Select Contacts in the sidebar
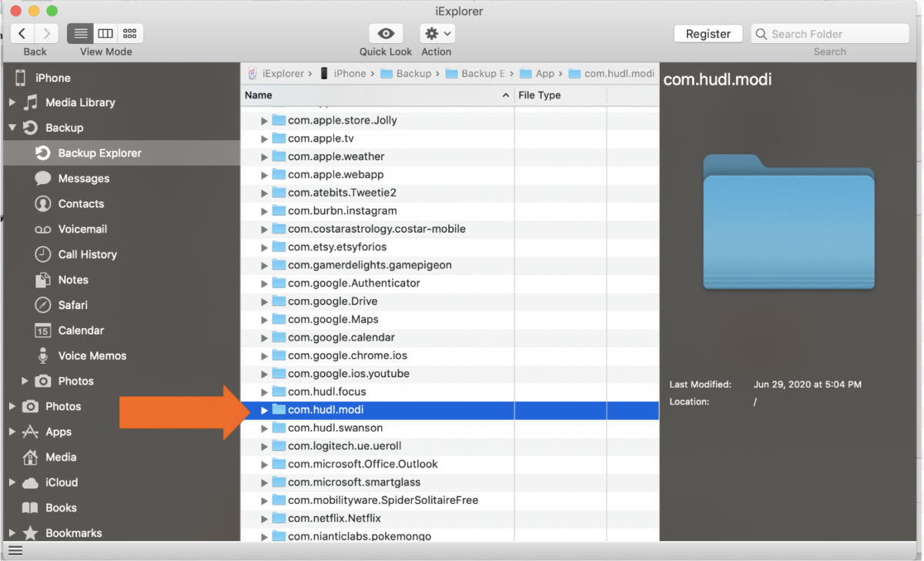Image resolution: width=924 pixels, height=561 pixels. (x=81, y=203)
